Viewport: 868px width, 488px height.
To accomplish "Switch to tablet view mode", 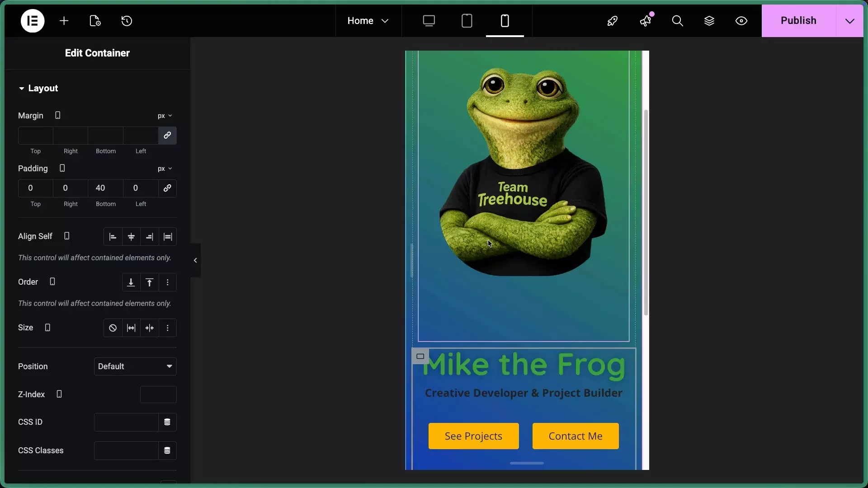I will click(467, 21).
